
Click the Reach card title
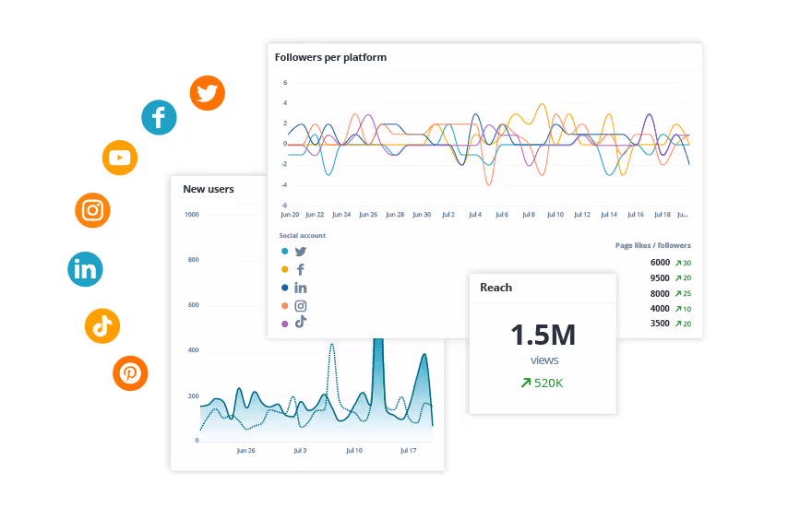(x=496, y=288)
